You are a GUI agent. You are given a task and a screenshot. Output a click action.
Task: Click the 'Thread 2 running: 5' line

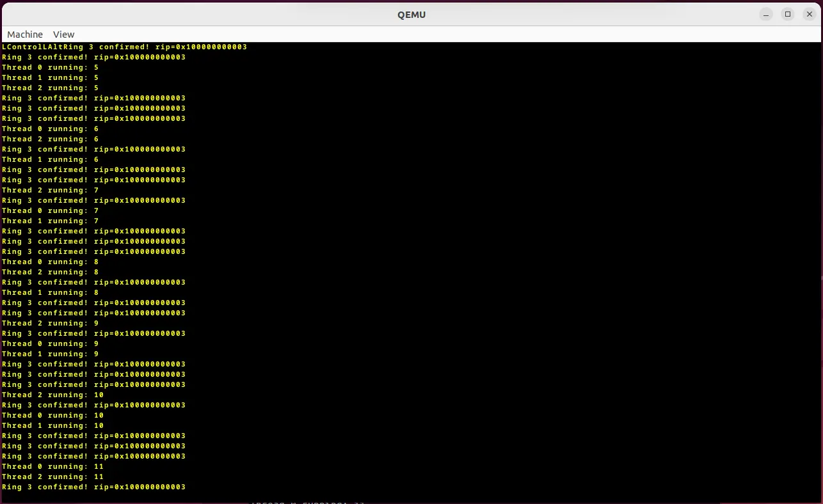[50, 88]
